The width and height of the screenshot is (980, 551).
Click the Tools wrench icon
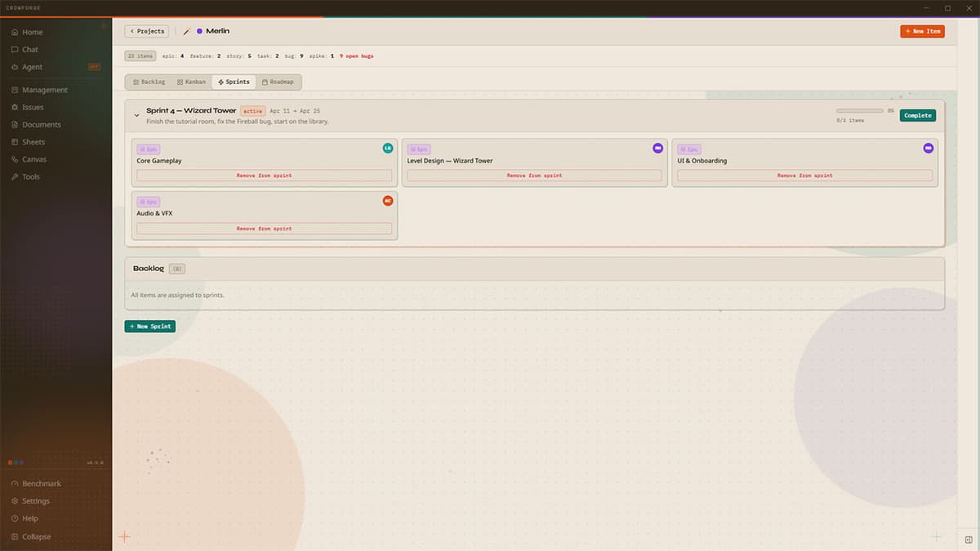click(15, 176)
